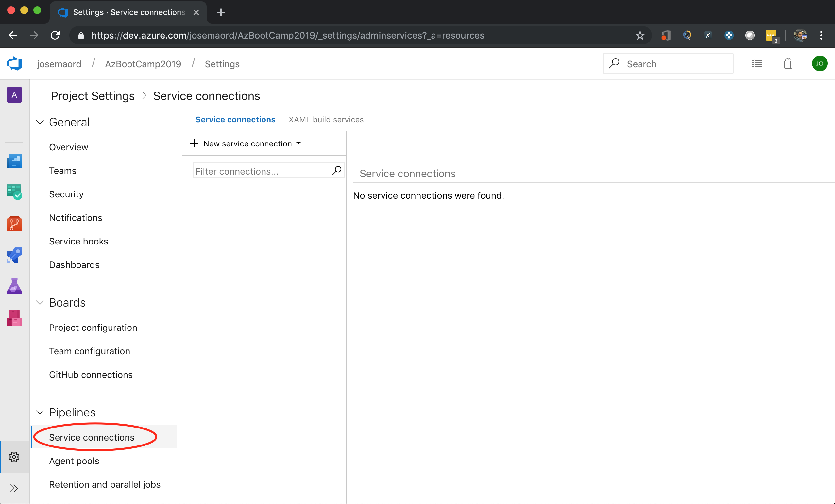Bookmark this page with the star icon
835x504 pixels.
coord(639,35)
